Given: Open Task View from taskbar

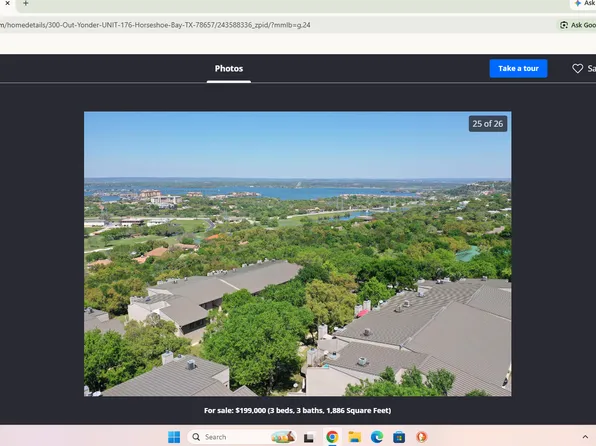Looking at the screenshot, I should (309, 437).
